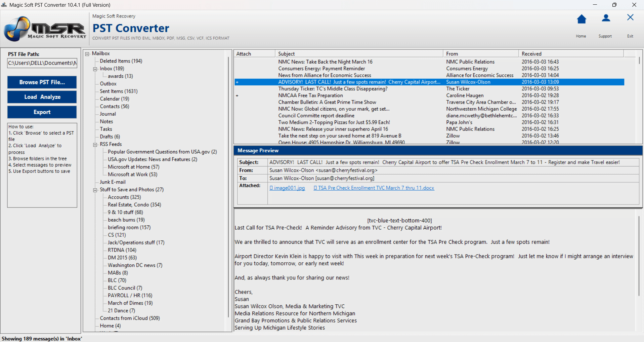Collapse the RSS Feeds folder node
The height and width of the screenshot is (342, 644).
tap(95, 145)
